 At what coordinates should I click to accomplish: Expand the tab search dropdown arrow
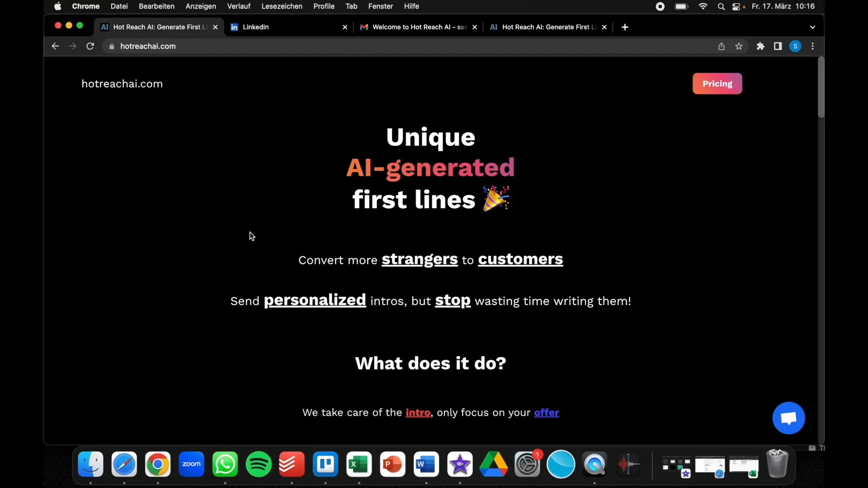pos(812,27)
